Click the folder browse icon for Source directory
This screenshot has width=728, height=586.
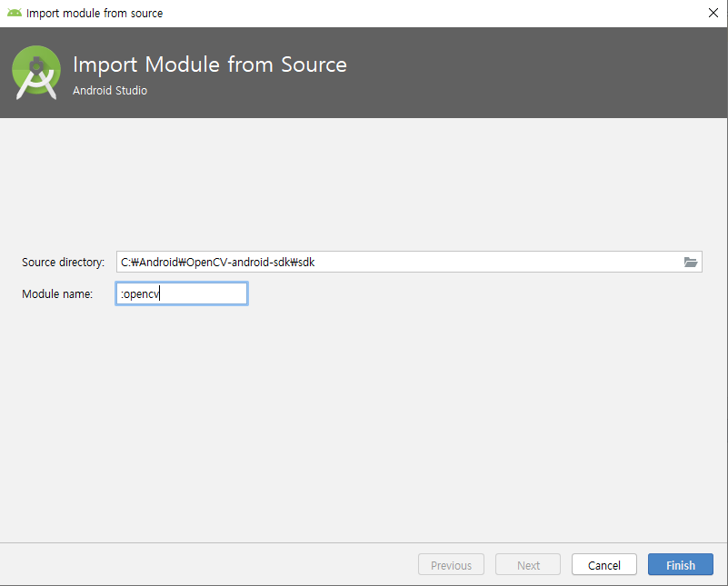point(691,263)
